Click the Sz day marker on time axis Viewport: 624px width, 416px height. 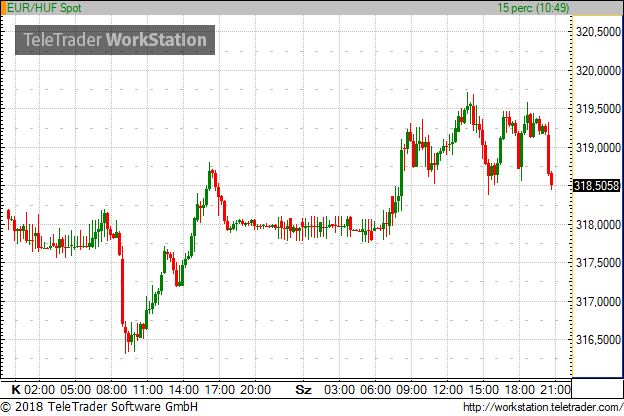[x=303, y=389]
